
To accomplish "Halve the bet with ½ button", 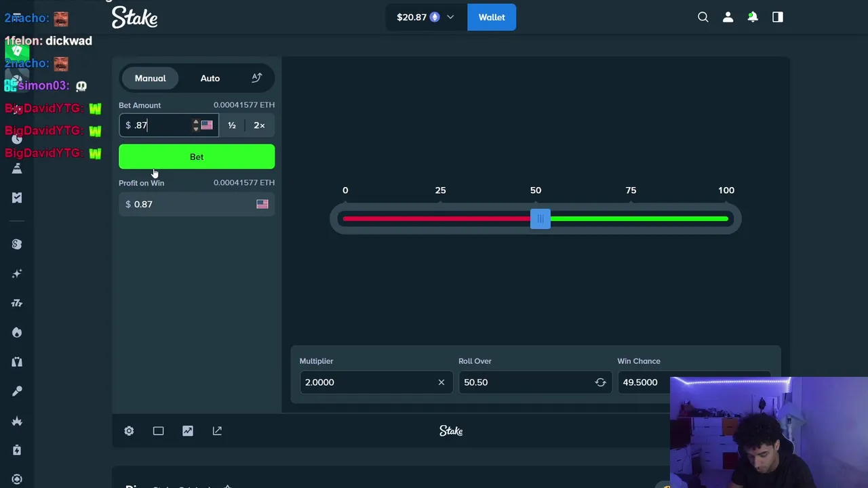I will 232,125.
